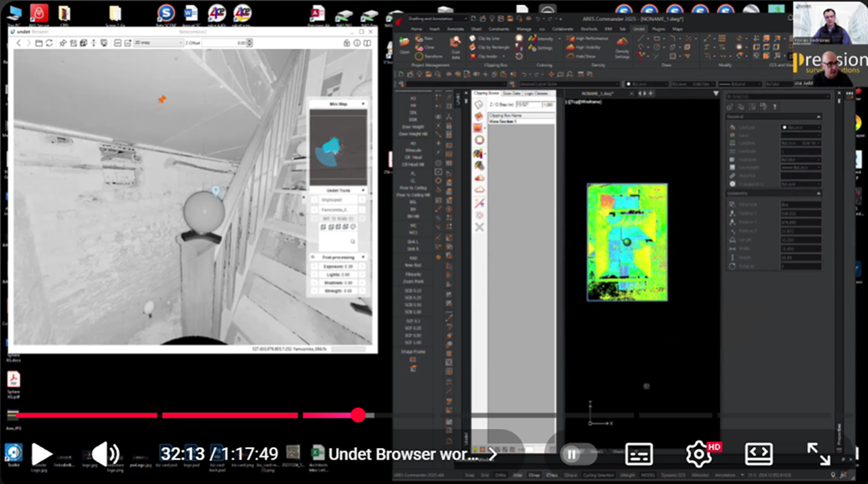The image size is (868, 484).
Task: Click New in Project Management group
Action: click(x=425, y=38)
